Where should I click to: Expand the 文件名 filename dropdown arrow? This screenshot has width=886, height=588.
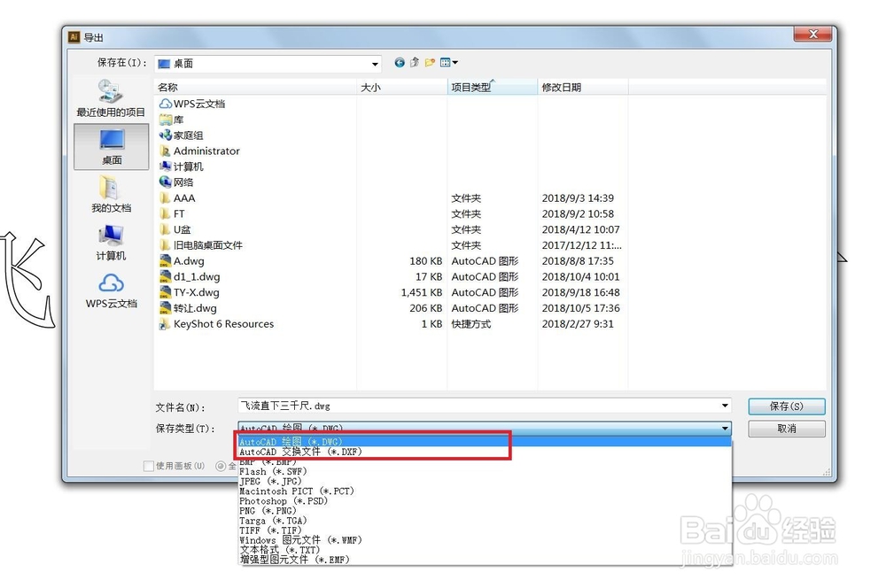(x=725, y=406)
